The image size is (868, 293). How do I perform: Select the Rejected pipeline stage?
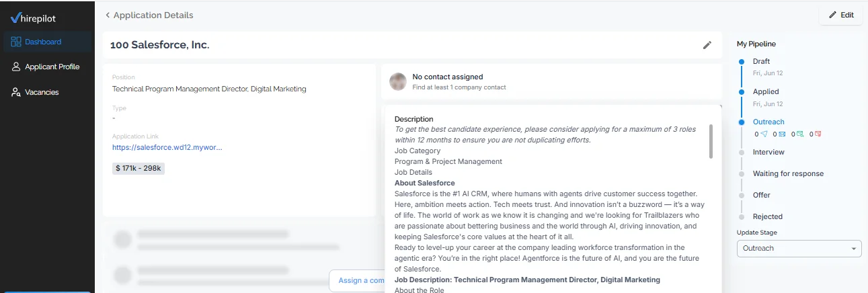click(768, 216)
